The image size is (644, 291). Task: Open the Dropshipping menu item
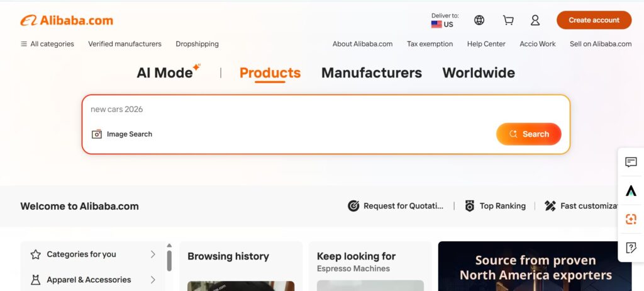pyautogui.click(x=197, y=43)
